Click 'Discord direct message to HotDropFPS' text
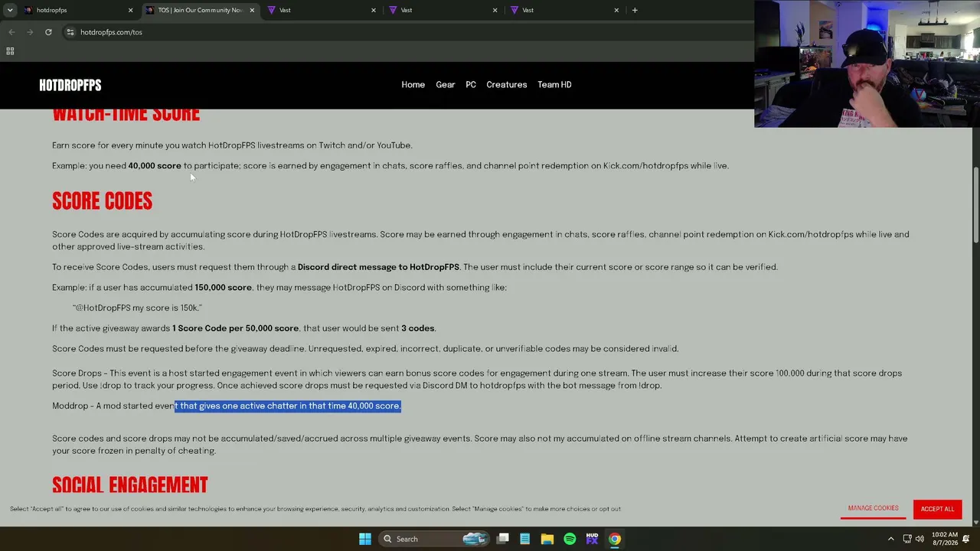This screenshot has height=551, width=980. coord(378,267)
